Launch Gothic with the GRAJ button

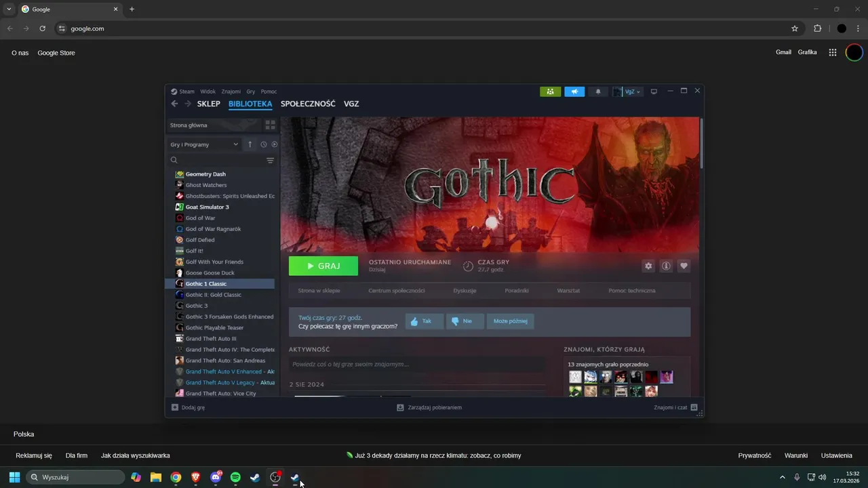tap(323, 266)
